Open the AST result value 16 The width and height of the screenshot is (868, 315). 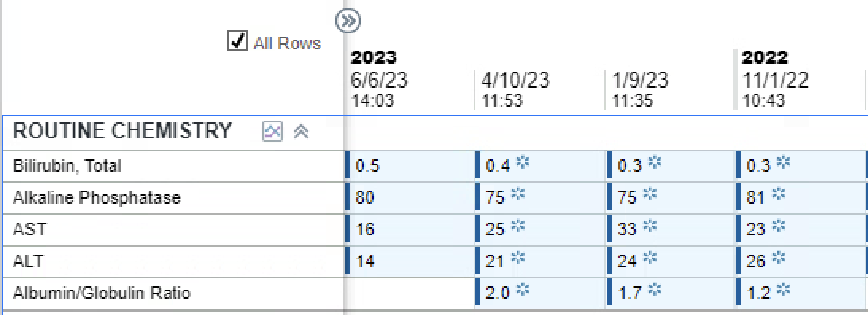(x=365, y=229)
